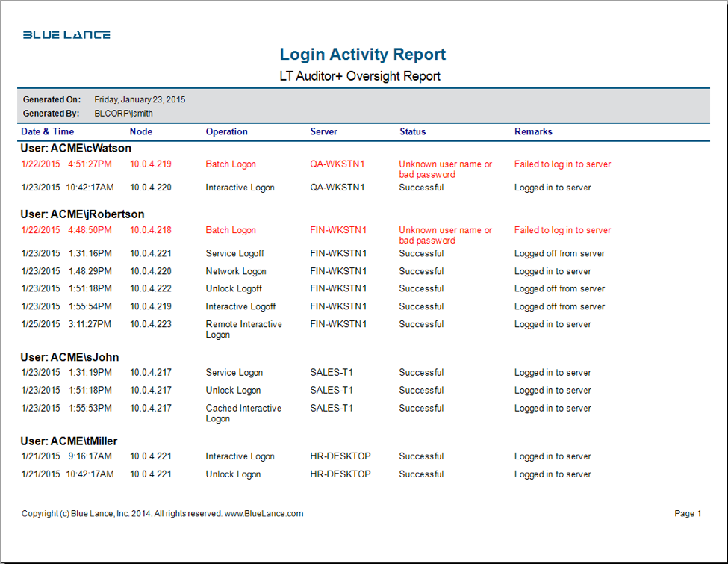Click the timestamp 1/25/2015 3:11:27PM
Image resolution: width=728 pixels, height=564 pixels.
coord(66,324)
